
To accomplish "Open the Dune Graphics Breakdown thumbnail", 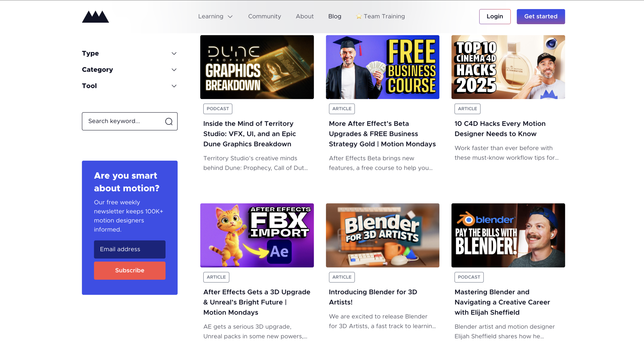I will [257, 67].
